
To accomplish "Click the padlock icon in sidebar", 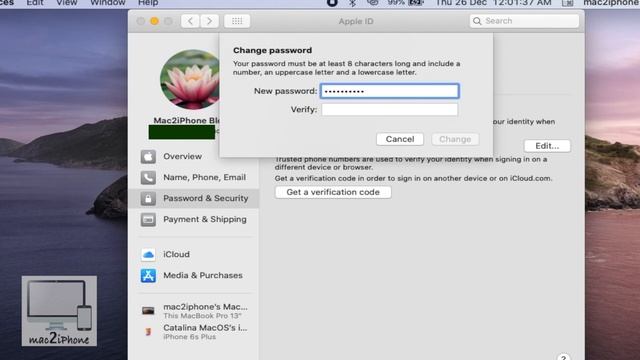I will pyautogui.click(x=148, y=199).
